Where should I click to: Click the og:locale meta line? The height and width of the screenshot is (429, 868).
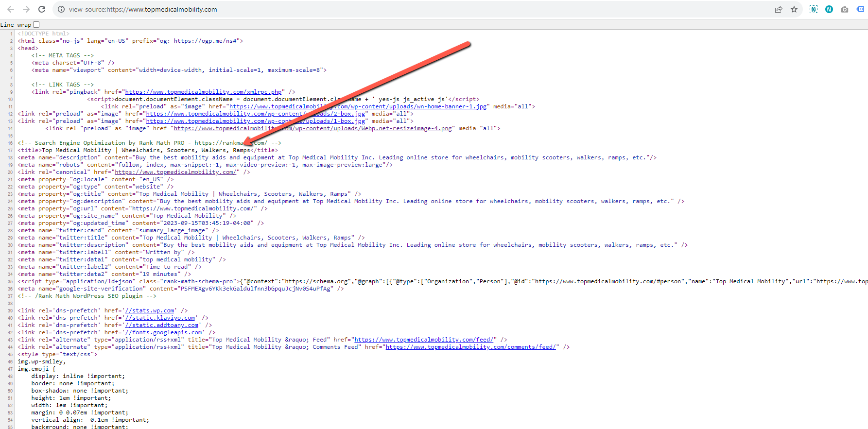point(96,179)
